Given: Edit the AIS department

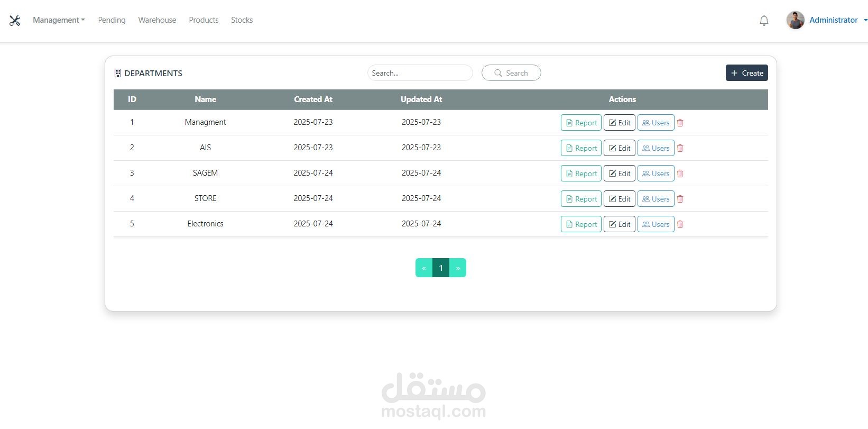Looking at the screenshot, I should point(620,148).
